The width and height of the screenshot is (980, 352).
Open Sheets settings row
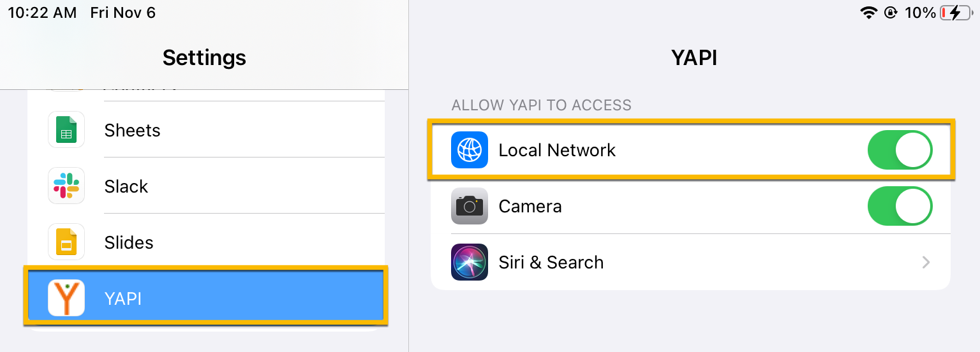[x=206, y=130]
